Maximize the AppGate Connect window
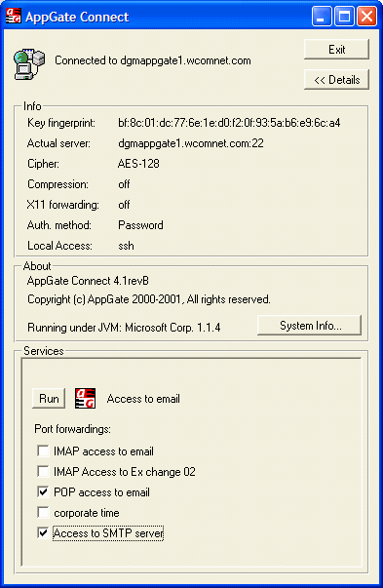The height and width of the screenshot is (588, 383). (344, 17)
